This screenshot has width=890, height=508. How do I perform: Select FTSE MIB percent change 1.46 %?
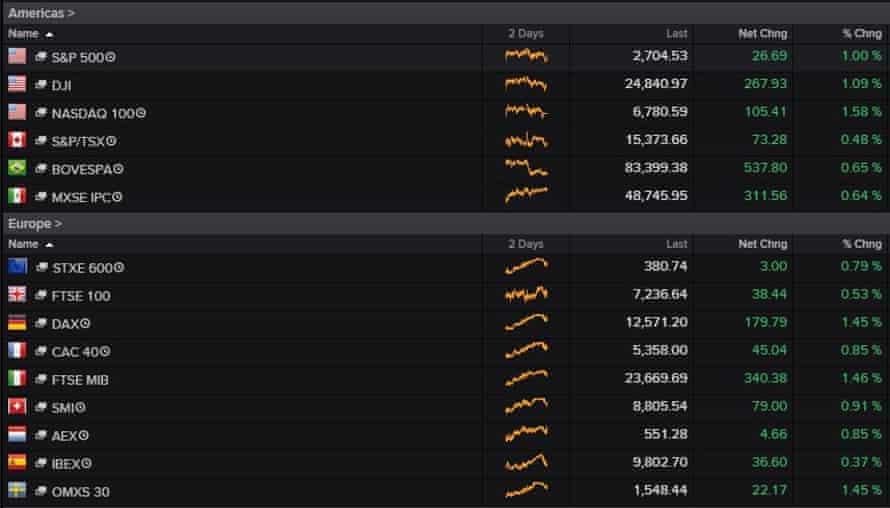(862, 378)
